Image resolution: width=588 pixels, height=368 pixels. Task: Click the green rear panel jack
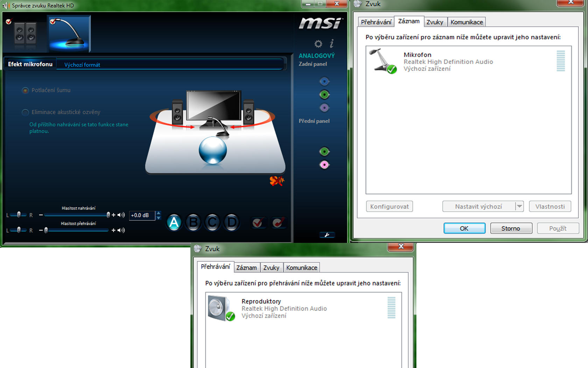324,95
